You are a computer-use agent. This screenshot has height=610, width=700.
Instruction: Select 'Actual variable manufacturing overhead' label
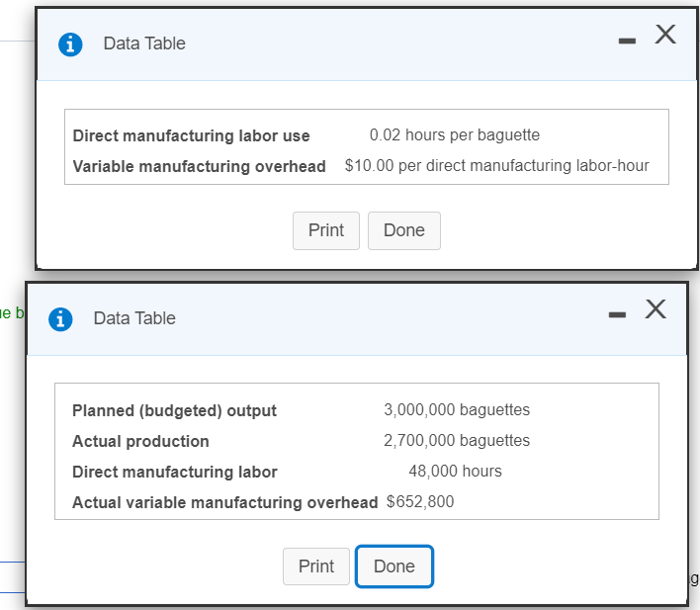pyautogui.click(x=225, y=502)
